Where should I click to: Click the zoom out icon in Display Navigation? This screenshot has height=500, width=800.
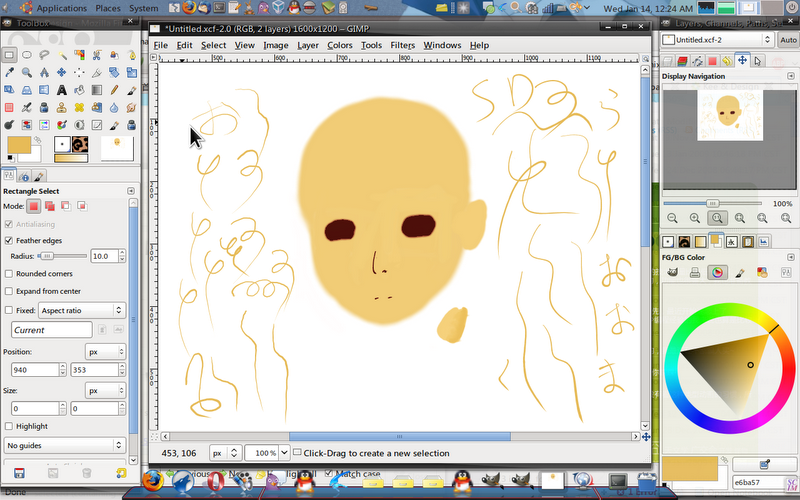click(x=672, y=218)
